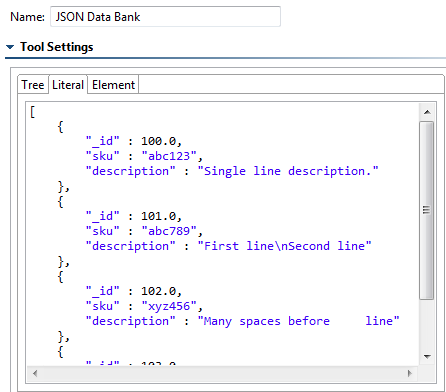Open the Element tab
The image size is (446, 392).
point(113,85)
